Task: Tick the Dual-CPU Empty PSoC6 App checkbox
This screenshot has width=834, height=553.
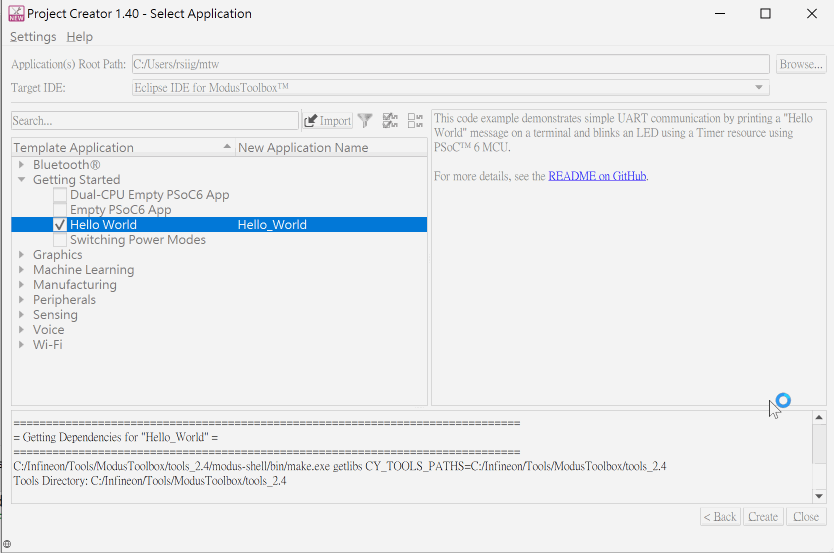Action: (x=60, y=195)
